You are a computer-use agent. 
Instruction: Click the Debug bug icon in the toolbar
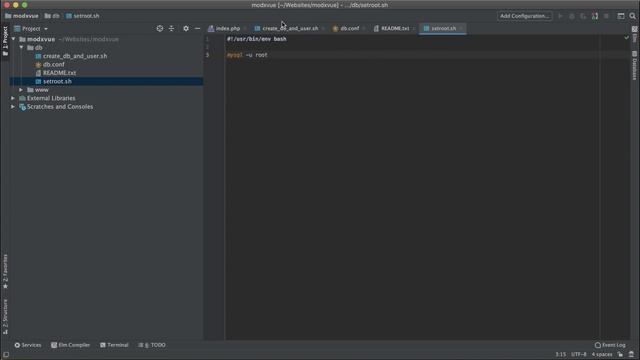coord(572,16)
